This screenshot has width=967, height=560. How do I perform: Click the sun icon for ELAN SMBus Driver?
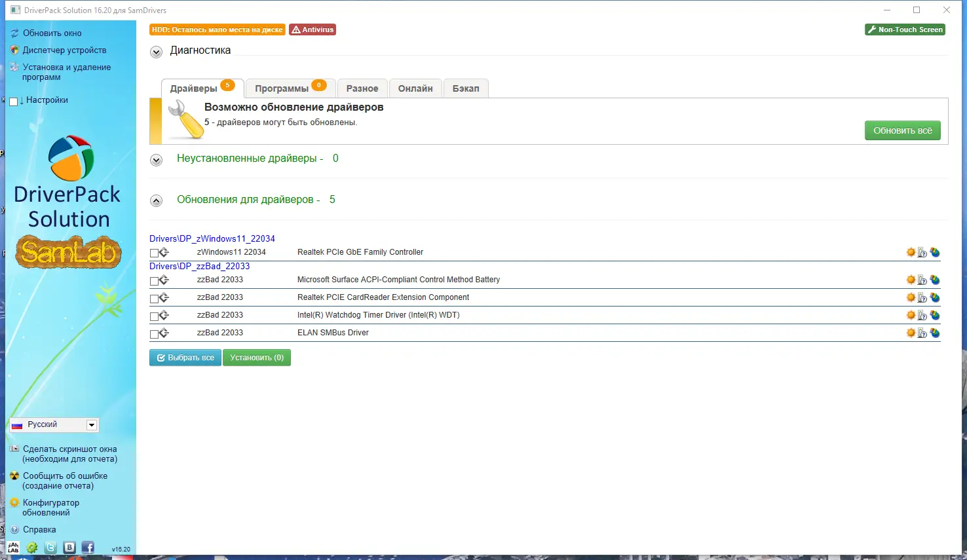click(x=911, y=333)
